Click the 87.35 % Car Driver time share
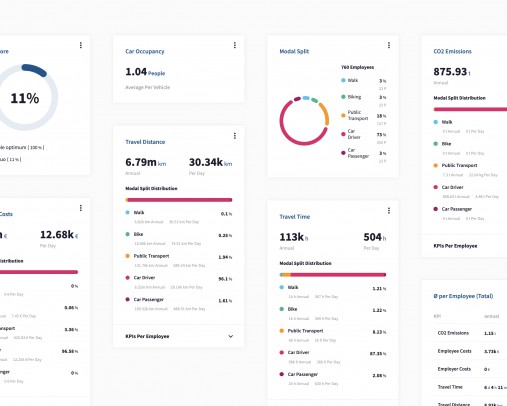 pos(378,353)
